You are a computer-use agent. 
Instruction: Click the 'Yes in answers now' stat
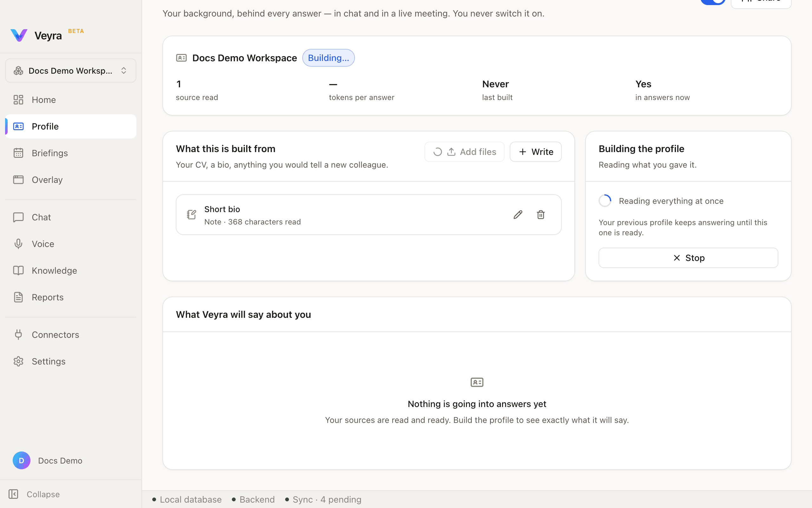click(x=662, y=90)
